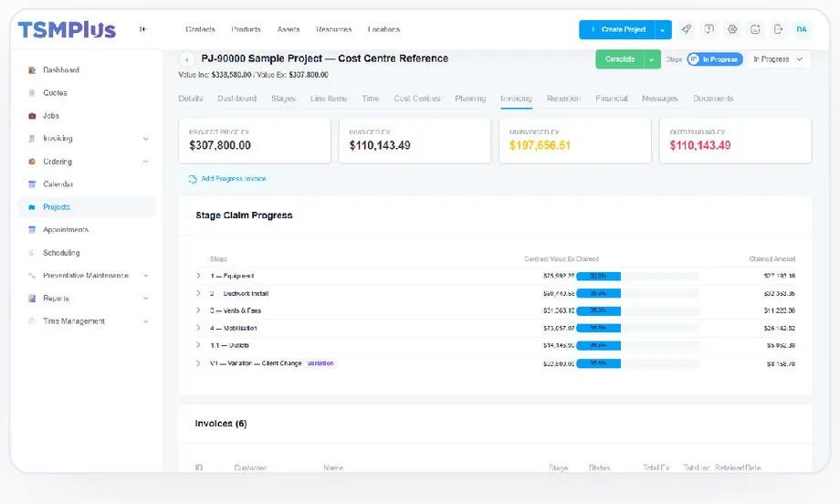Click the Add Progress Invoice icon
The height and width of the screenshot is (504, 840).
tap(193, 179)
